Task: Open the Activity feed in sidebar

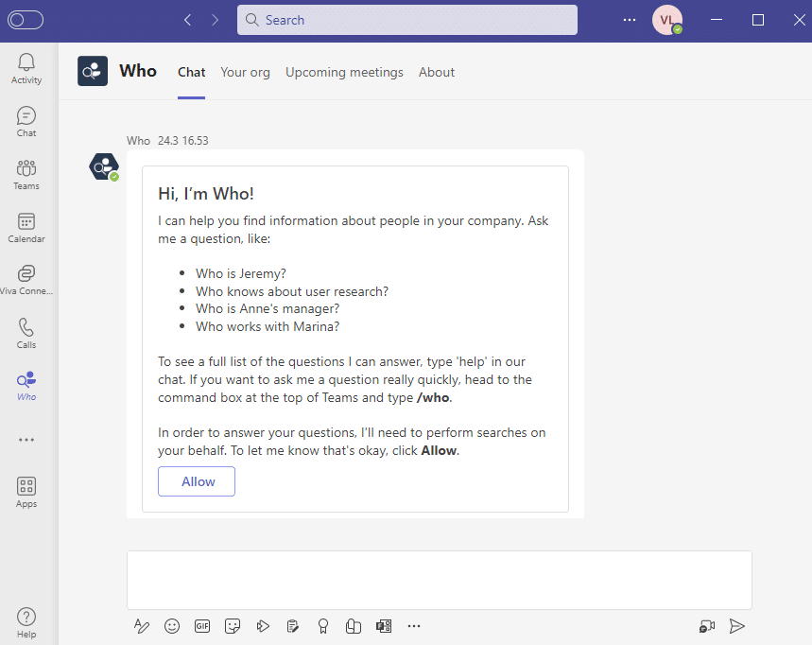Action: pyautogui.click(x=26, y=68)
